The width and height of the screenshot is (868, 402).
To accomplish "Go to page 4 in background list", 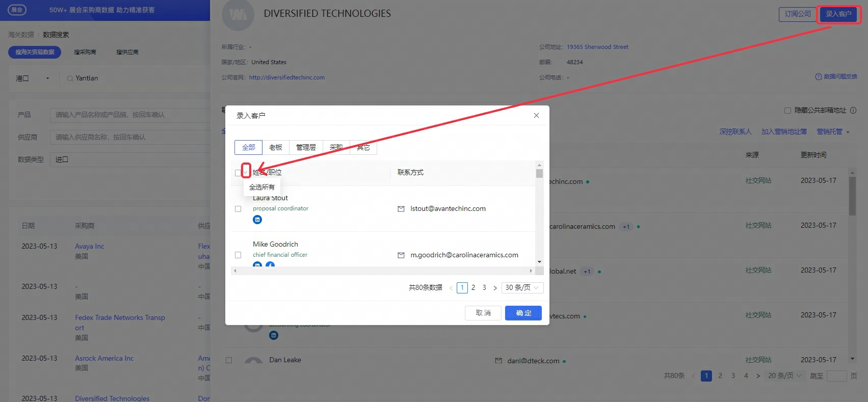I will (x=746, y=376).
